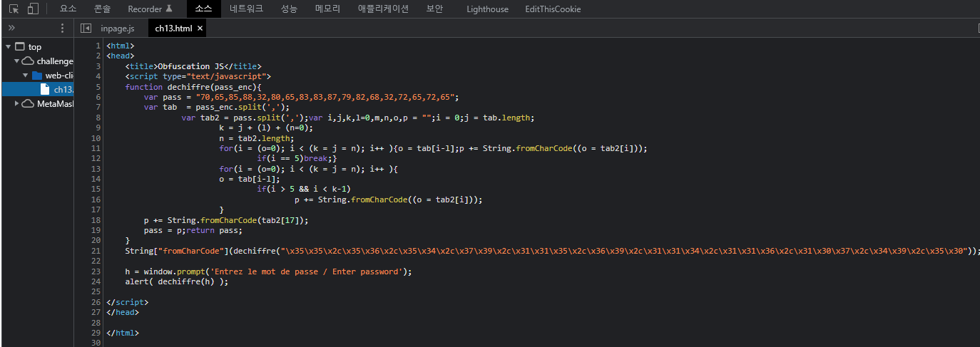Select the MetaMask cloud item
This screenshot has height=347, width=980.
[x=48, y=103]
